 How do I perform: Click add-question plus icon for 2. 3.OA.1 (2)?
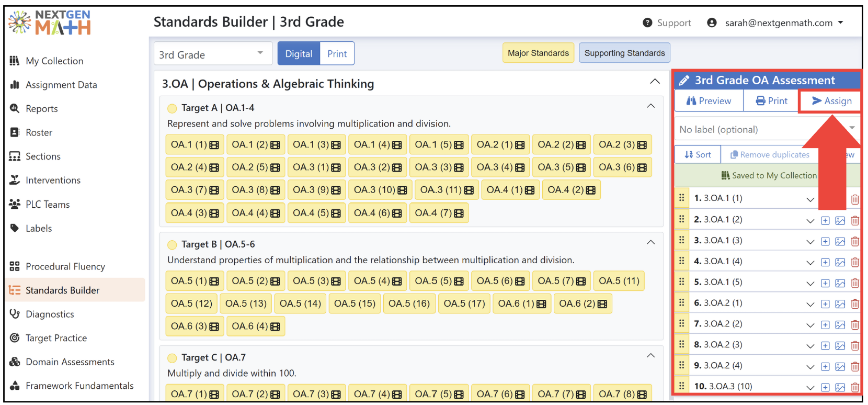825,220
